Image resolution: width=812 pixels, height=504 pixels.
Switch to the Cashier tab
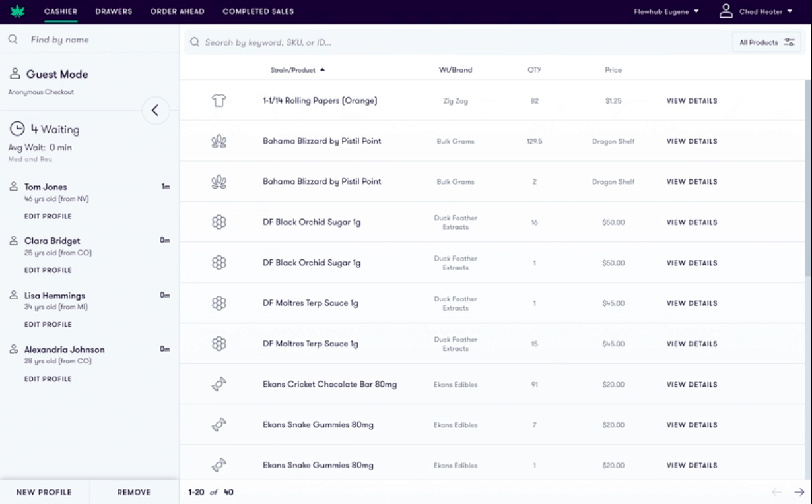pyautogui.click(x=60, y=11)
